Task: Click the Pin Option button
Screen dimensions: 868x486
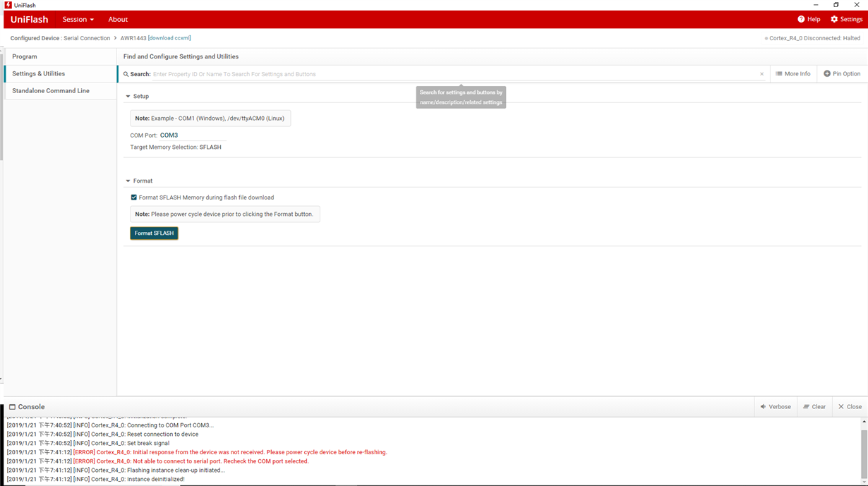Action: (x=842, y=73)
